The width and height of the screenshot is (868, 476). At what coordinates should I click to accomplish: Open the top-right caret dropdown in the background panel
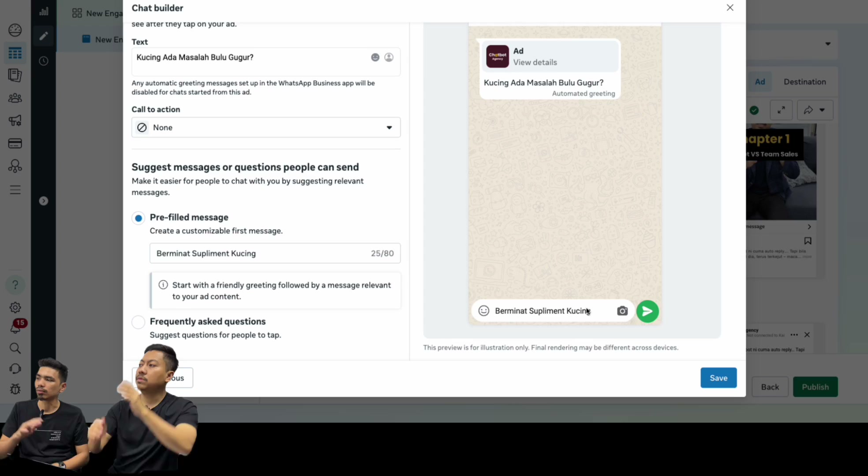coord(828,44)
